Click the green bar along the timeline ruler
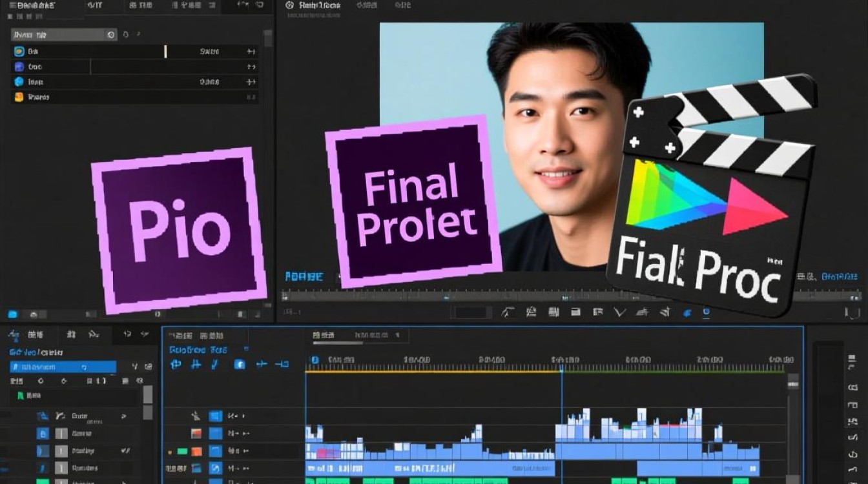The height and width of the screenshot is (484, 868). point(675,371)
